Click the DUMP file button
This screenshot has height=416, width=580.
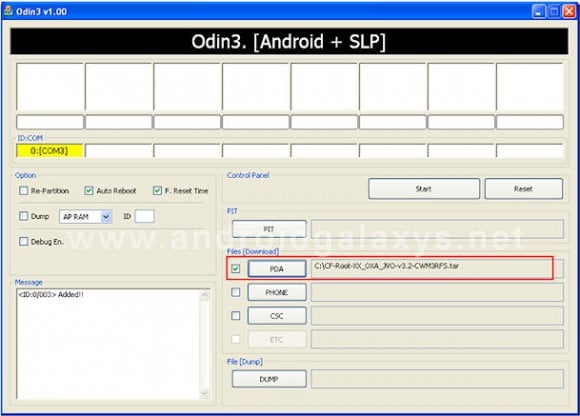[269, 379]
